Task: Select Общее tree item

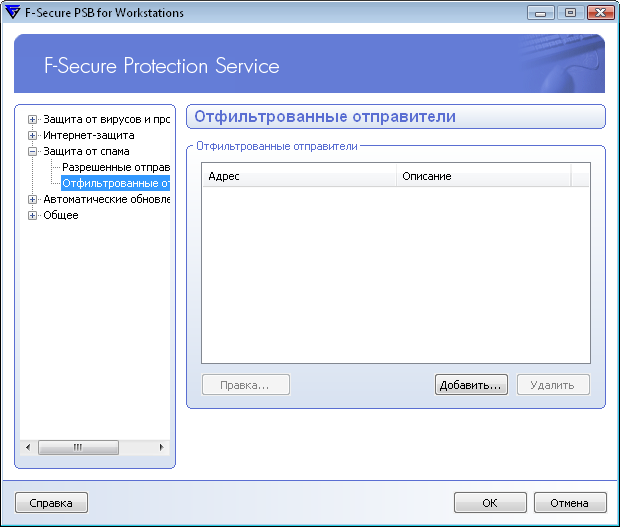Action: pos(61,215)
